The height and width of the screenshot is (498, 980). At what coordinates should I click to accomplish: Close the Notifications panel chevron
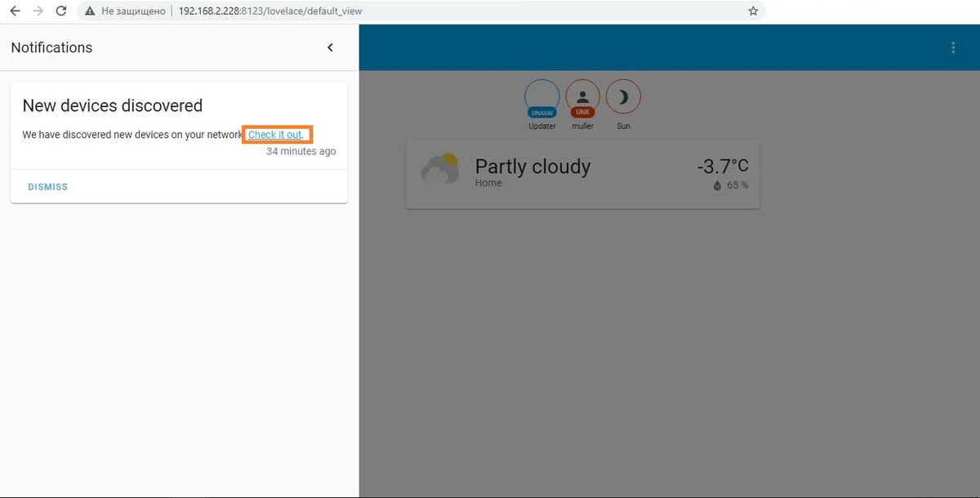331,47
